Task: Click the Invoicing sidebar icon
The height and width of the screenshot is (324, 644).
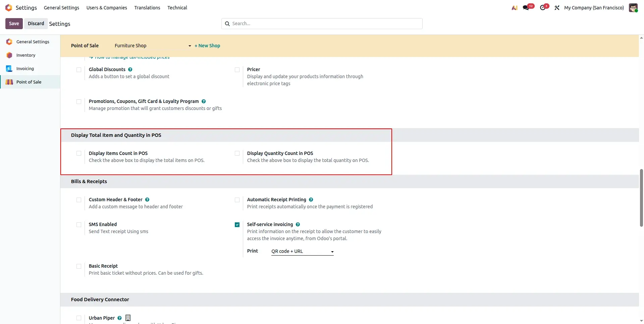Action: pyautogui.click(x=9, y=68)
